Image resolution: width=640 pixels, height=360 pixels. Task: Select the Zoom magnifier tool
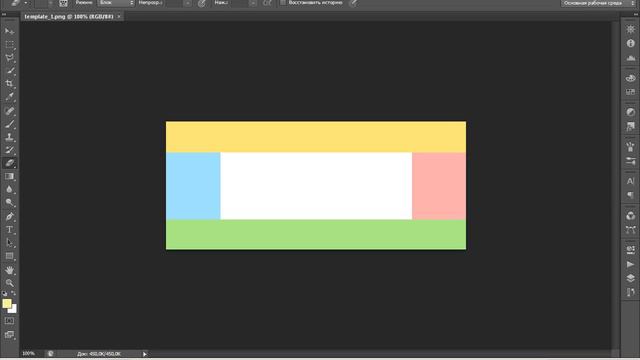pyautogui.click(x=9, y=282)
